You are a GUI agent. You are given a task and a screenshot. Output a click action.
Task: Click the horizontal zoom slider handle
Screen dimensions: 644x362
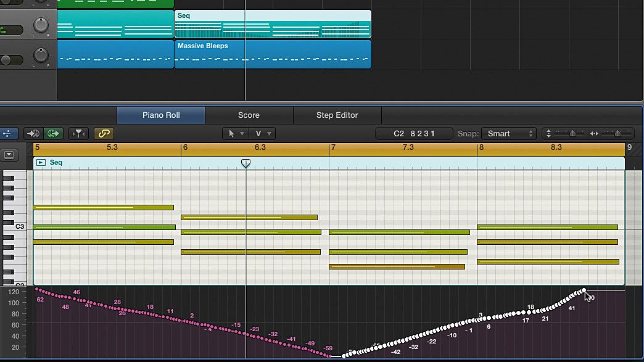tap(617, 133)
